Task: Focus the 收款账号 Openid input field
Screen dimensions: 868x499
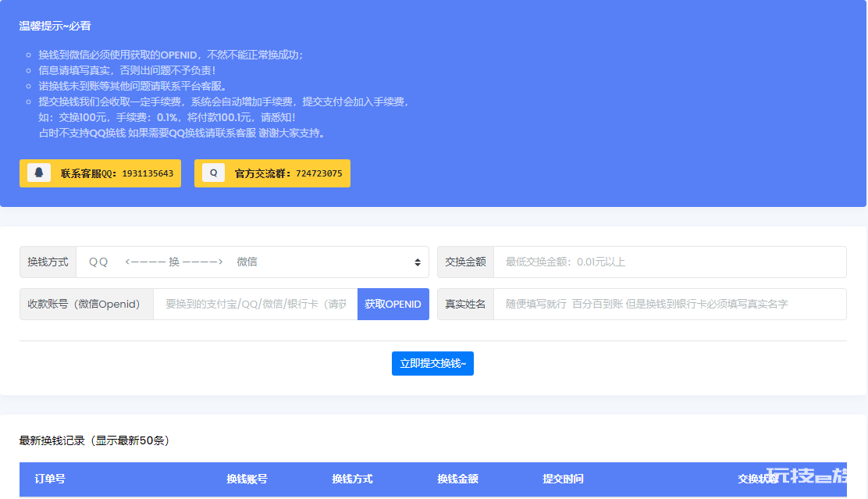Action: click(x=255, y=304)
